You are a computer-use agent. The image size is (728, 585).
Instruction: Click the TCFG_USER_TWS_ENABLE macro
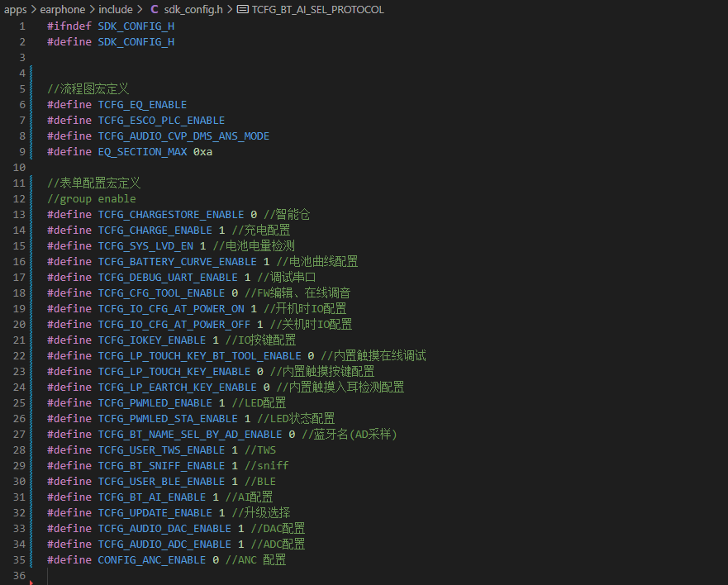tap(162, 450)
